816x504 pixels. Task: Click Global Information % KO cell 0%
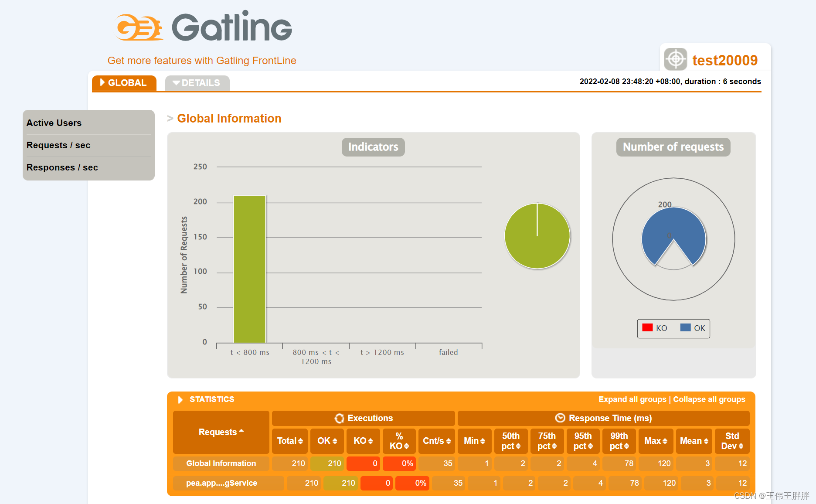pos(399,463)
